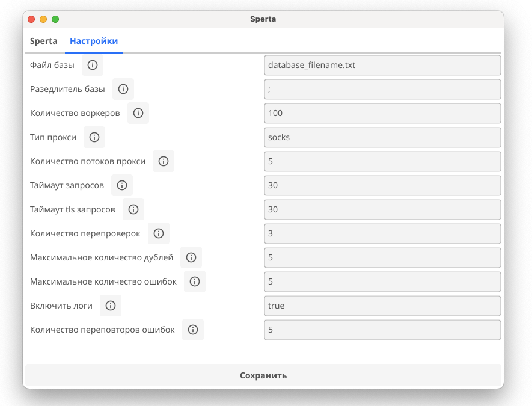Click the workers count field showing 100

click(382, 113)
